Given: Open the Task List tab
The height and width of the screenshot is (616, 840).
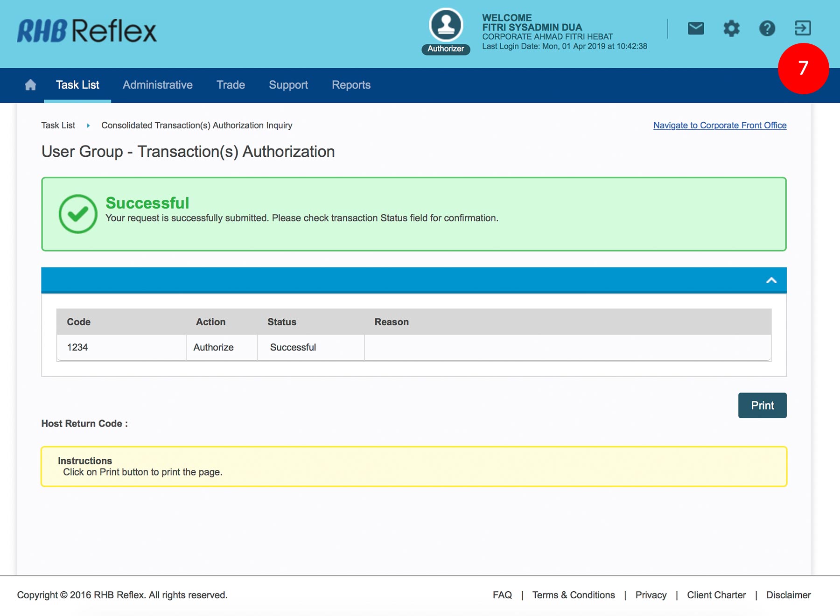Looking at the screenshot, I should click(x=77, y=85).
